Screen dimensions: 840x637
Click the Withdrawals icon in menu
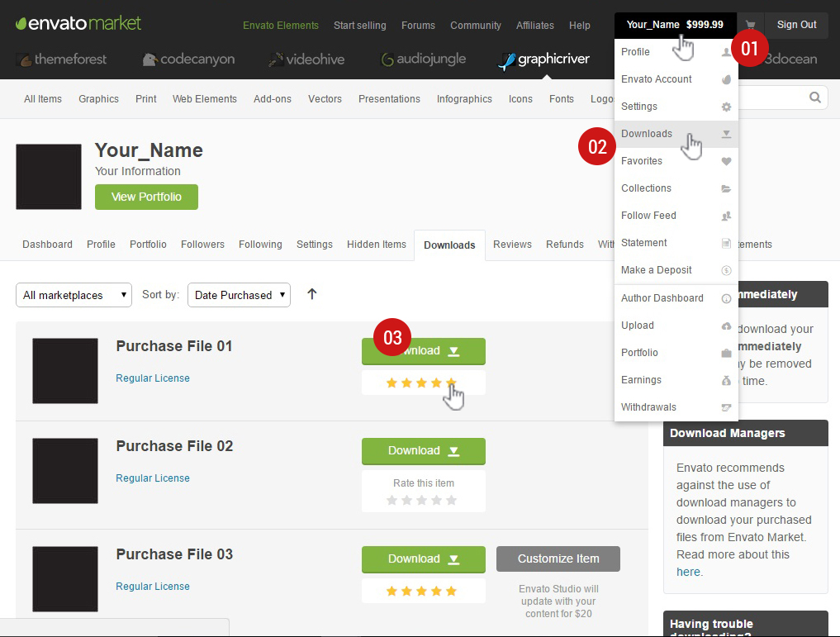pyautogui.click(x=726, y=407)
